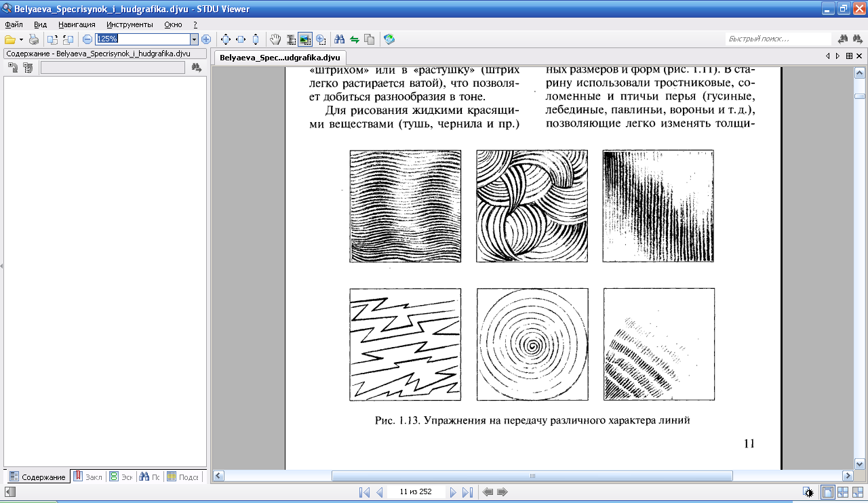
Task: Navigate forward to the next view
Action: pyautogui.click(x=502, y=492)
